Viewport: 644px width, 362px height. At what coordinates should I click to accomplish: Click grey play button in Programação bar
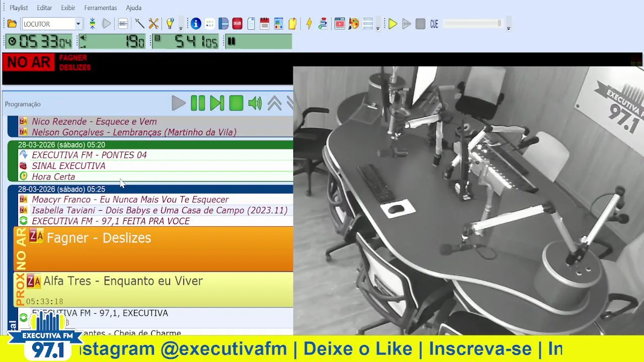point(178,103)
